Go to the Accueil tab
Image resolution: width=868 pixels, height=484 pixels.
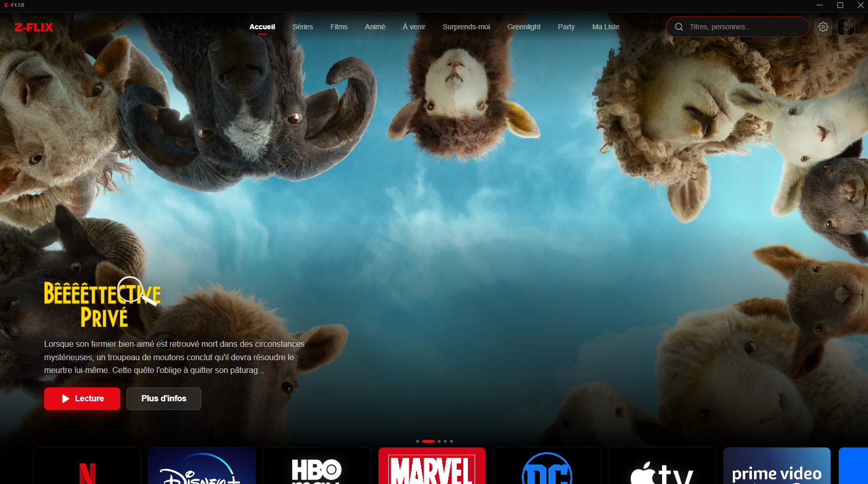262,27
